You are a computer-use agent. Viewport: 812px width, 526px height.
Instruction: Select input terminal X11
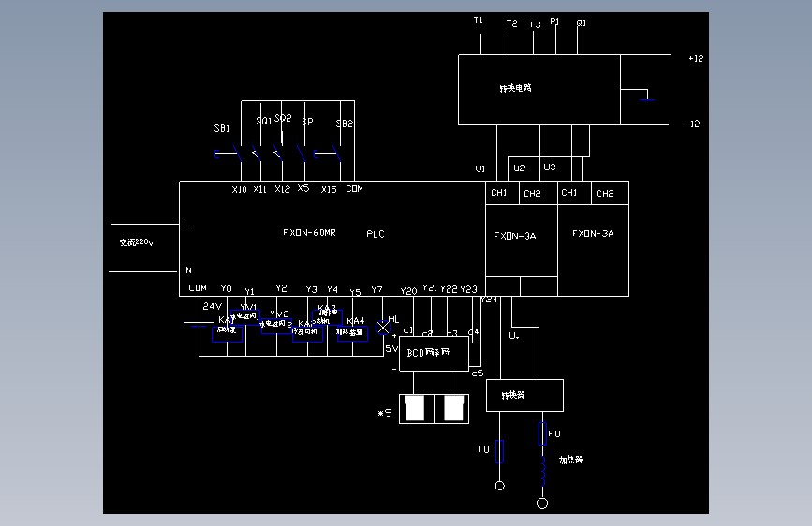click(260, 189)
